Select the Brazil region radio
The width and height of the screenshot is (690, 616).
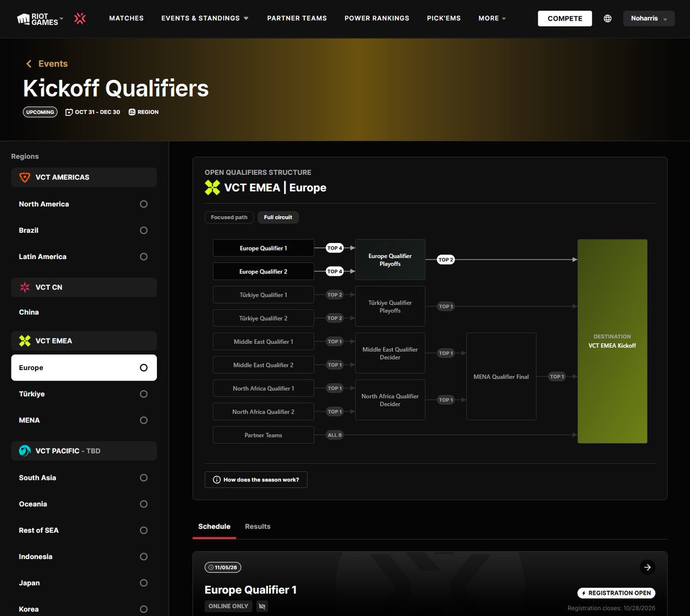pyautogui.click(x=144, y=230)
